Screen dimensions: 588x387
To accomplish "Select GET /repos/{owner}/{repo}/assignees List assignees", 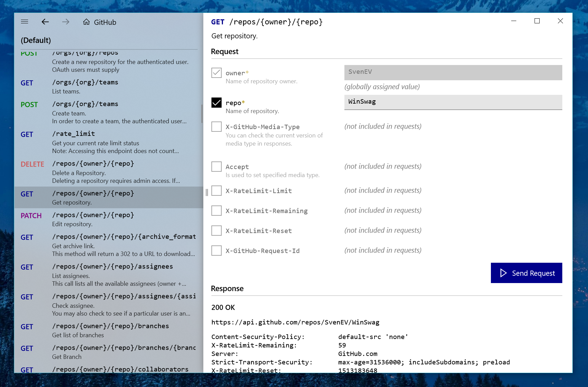I will pos(108,275).
